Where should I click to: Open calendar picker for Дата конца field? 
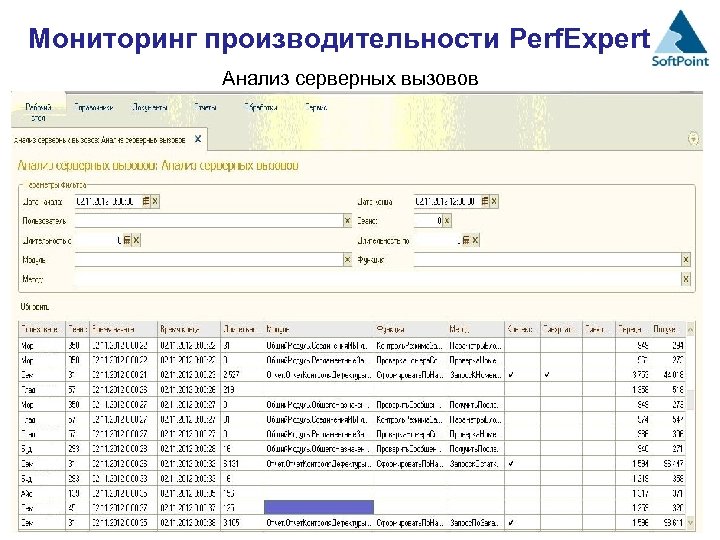pyautogui.click(x=485, y=201)
